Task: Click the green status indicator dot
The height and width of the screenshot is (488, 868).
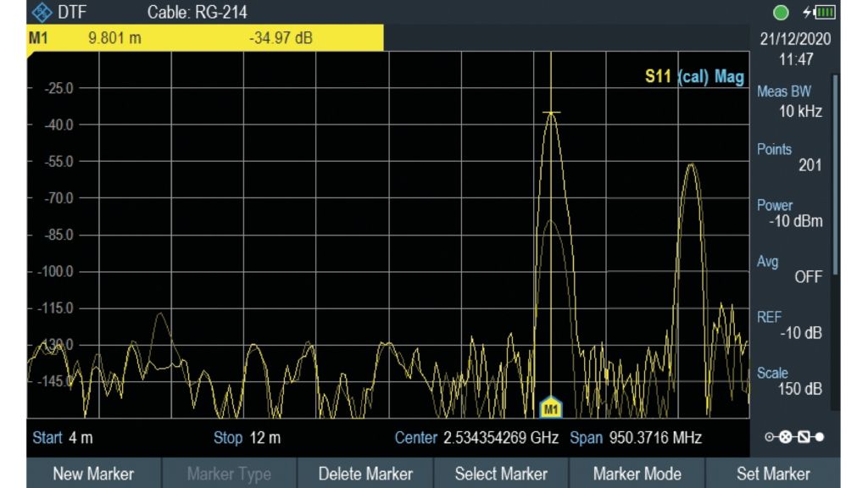Action: pyautogui.click(x=782, y=13)
